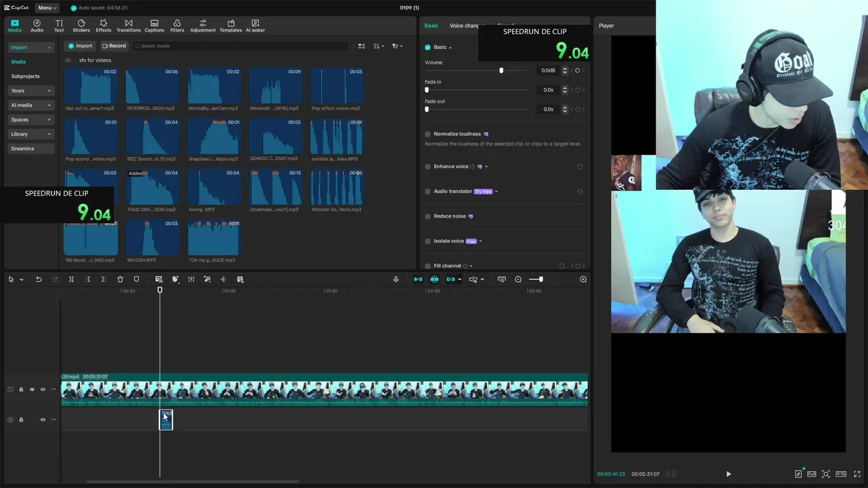Click the All breadcrumb link

coord(68,60)
